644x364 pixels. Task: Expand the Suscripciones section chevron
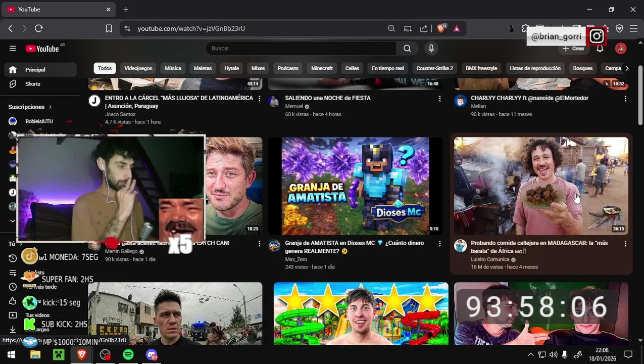point(50,107)
